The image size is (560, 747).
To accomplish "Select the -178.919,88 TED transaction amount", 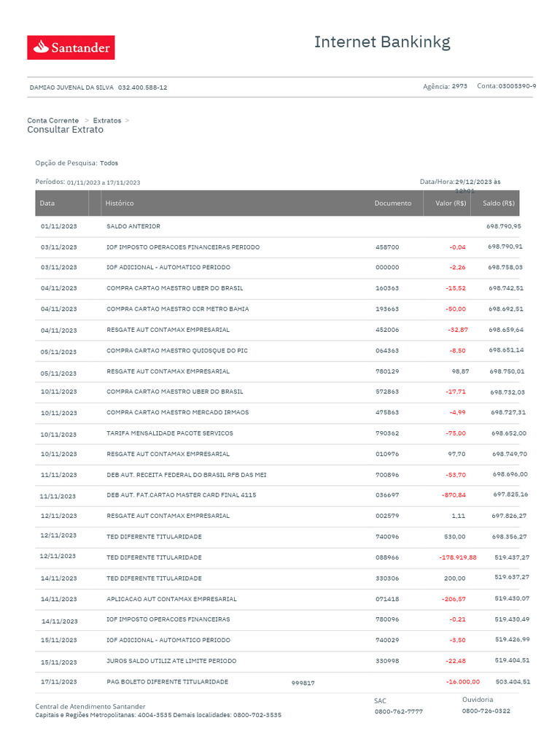I will (x=458, y=557).
